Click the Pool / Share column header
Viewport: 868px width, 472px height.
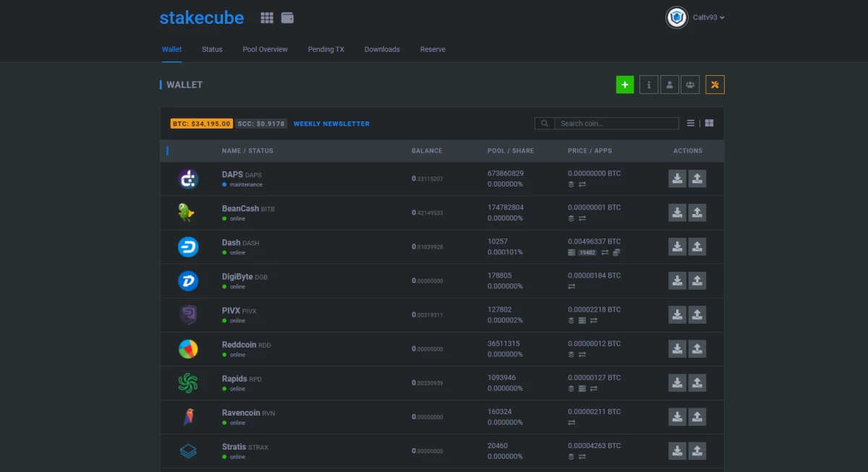(511, 151)
